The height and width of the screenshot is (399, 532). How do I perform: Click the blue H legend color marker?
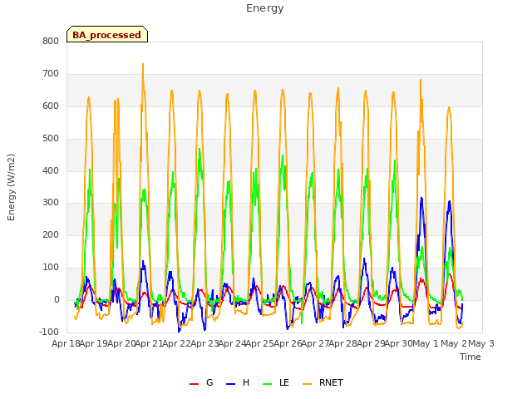[230, 384]
